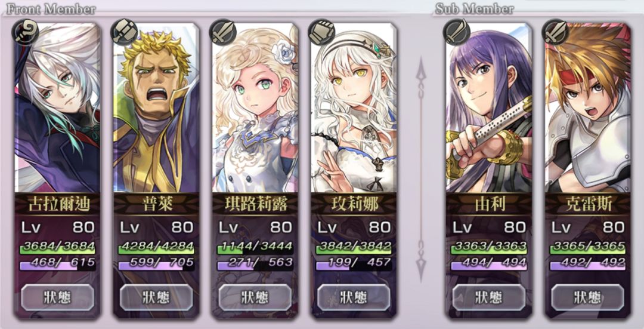The width and height of the screenshot is (644, 329).
Task: Open 狀態 status for 由利
Action: pyautogui.click(x=489, y=297)
